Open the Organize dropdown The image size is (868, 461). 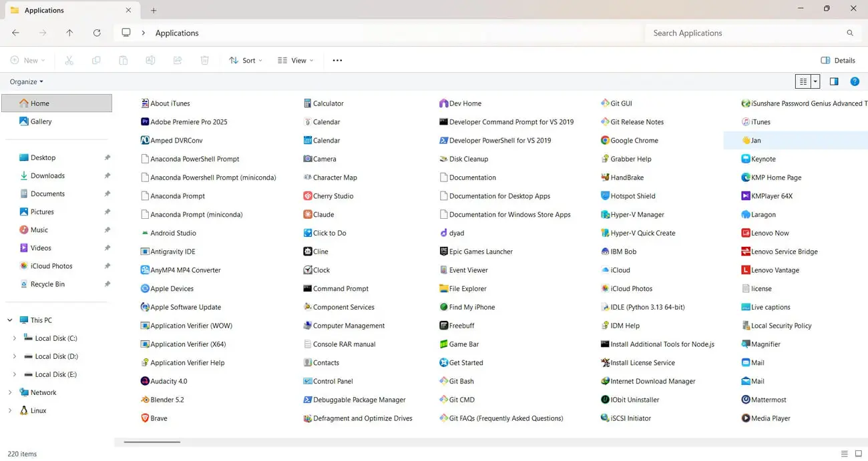(27, 81)
